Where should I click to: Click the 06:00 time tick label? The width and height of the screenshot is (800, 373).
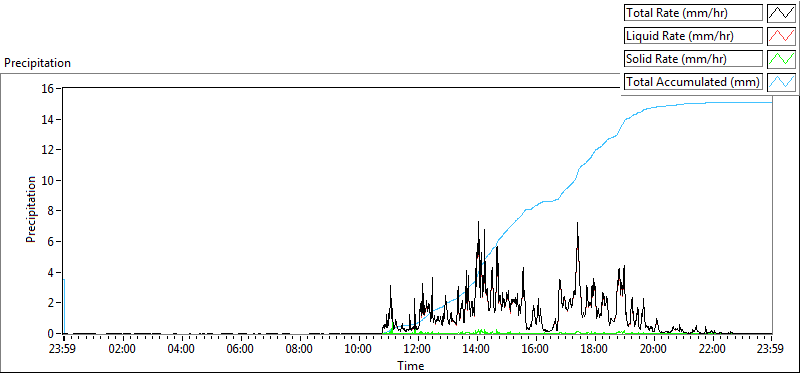241,350
